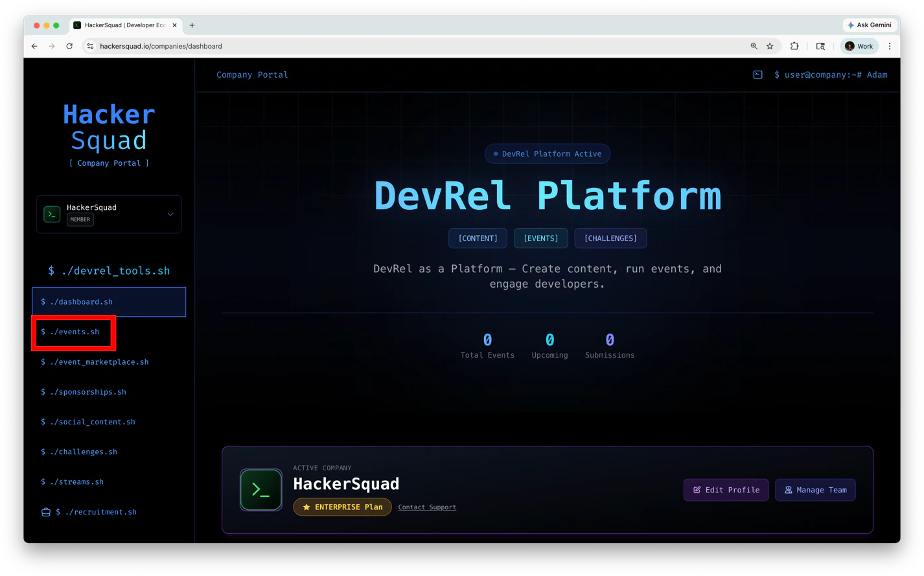The width and height of the screenshot is (924, 576).
Task: Open a new browser tab
Action: [192, 25]
